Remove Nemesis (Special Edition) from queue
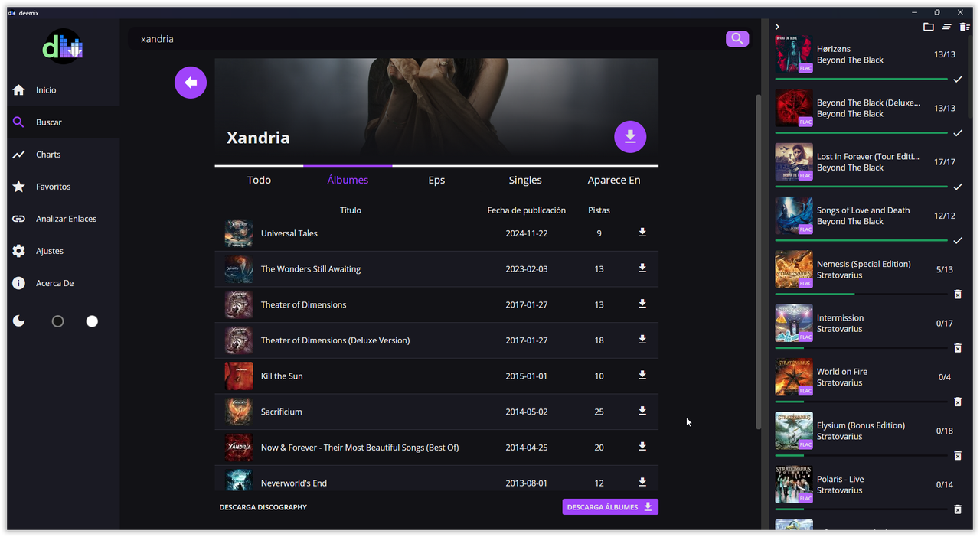 957,295
